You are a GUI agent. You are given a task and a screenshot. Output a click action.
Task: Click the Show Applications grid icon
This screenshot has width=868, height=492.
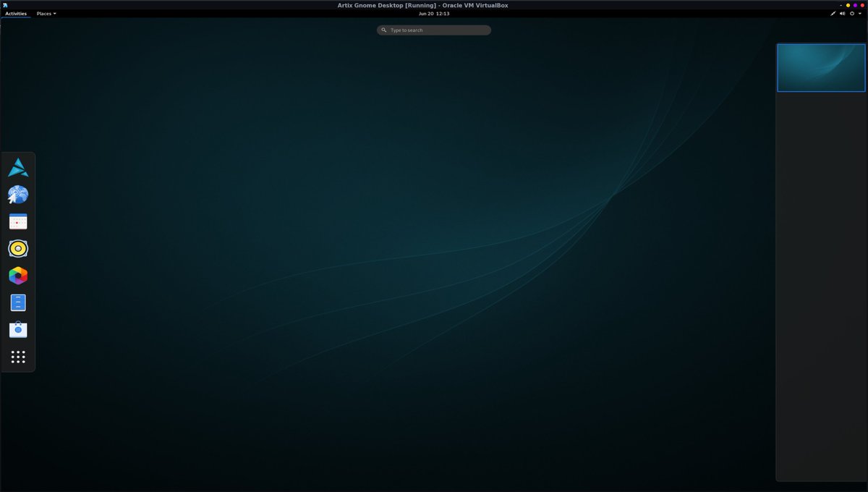click(x=17, y=356)
